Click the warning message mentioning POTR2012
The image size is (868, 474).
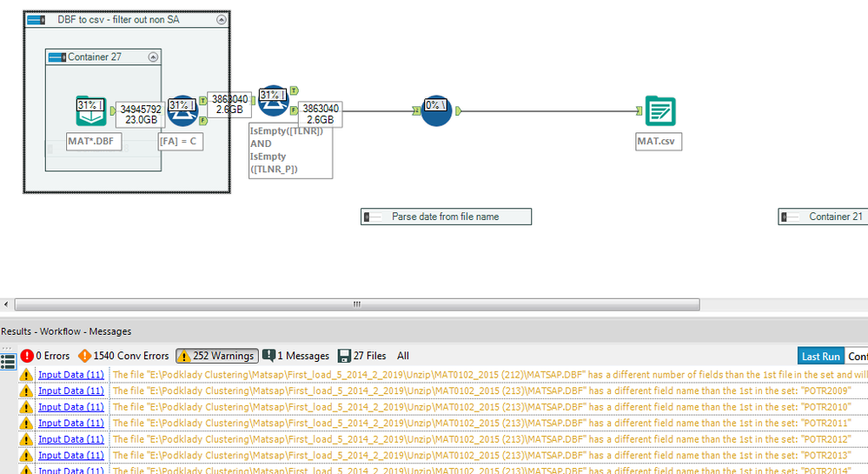click(x=482, y=439)
